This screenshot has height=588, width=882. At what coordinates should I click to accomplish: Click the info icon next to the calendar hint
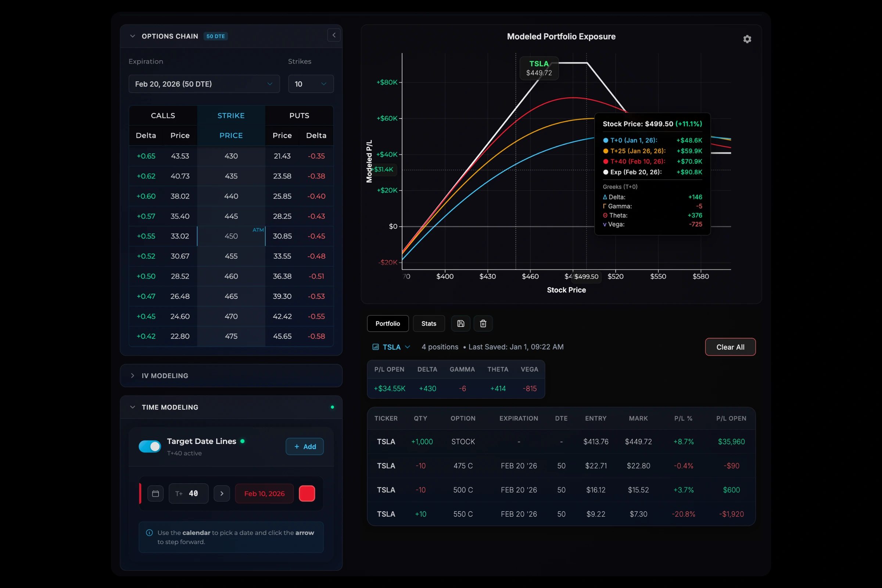pos(149,533)
